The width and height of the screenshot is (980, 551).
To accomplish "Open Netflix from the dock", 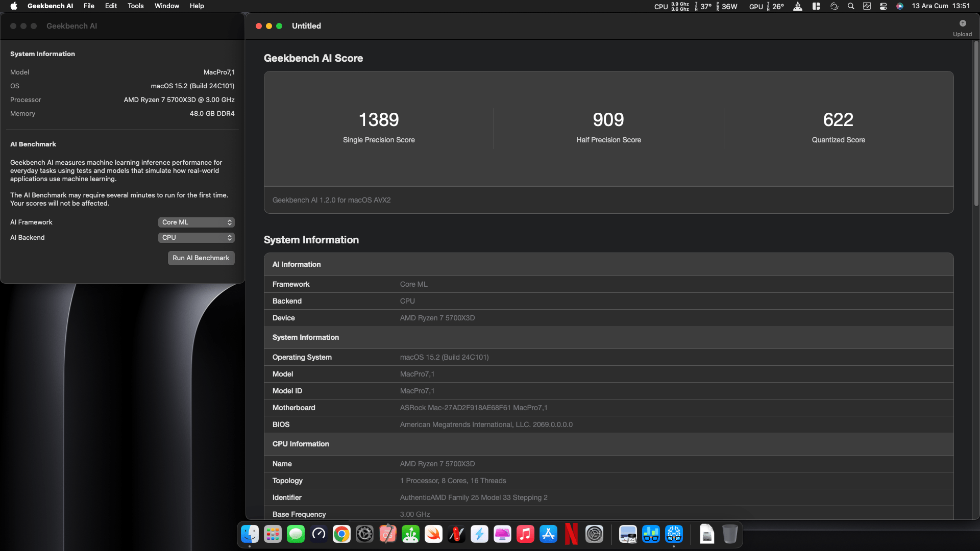I will [571, 534].
